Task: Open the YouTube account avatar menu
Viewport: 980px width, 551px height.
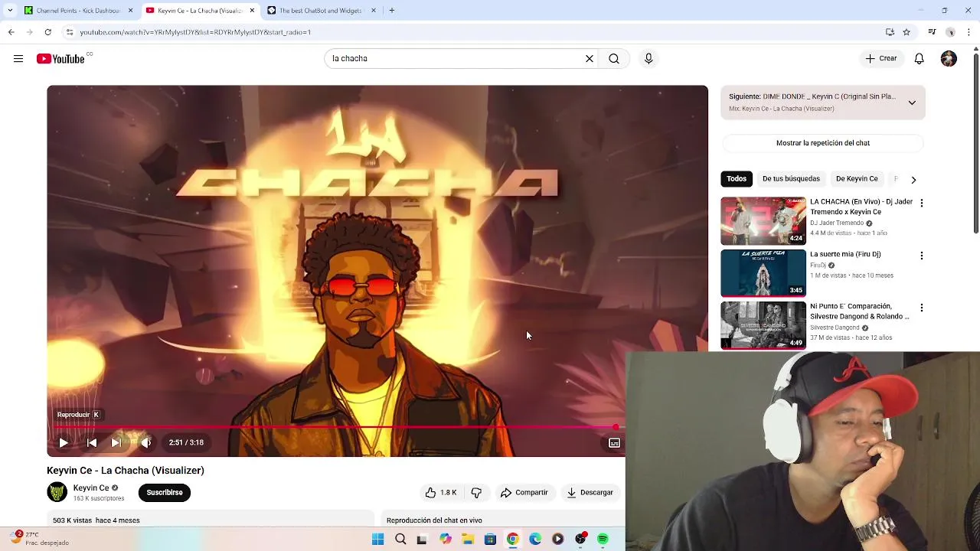Action: [x=949, y=59]
